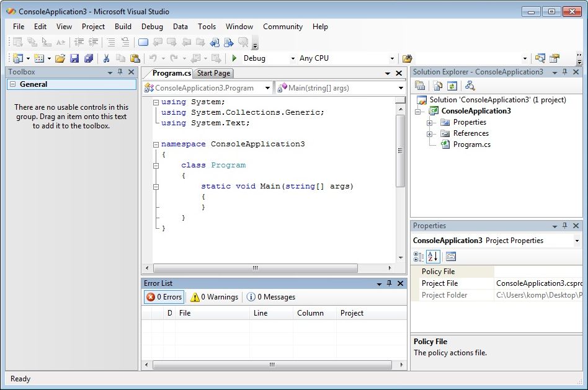Image resolution: width=588 pixels, height=390 pixels.
Task: Click Comment Out Selected Lines icon
Action: coord(111,42)
